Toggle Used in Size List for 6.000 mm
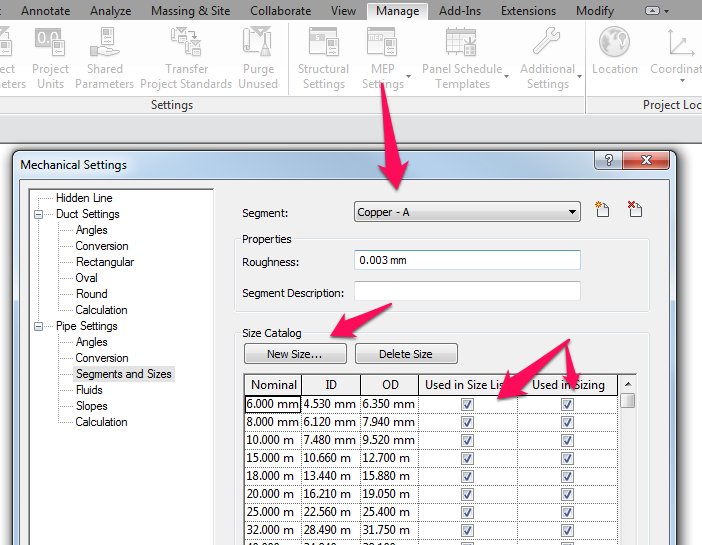702x545 pixels. (x=467, y=404)
